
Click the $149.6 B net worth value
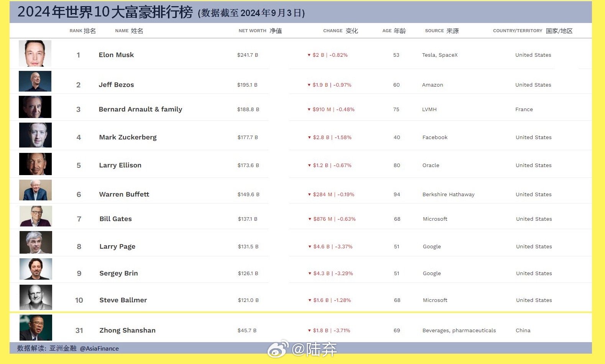[248, 195]
